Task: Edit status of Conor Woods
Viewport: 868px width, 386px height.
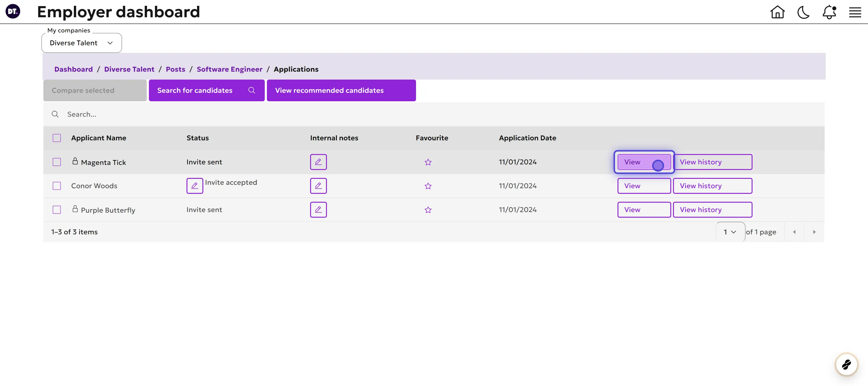Action: [x=195, y=186]
